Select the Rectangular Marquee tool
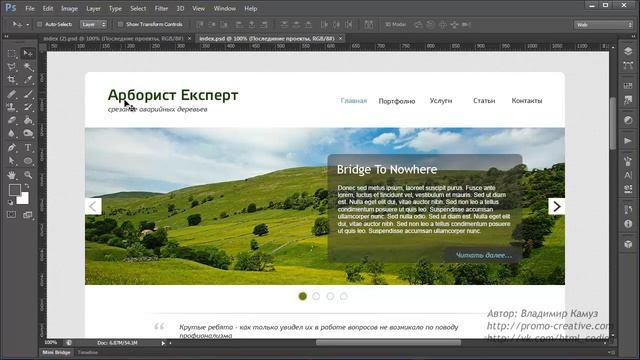 12,54
